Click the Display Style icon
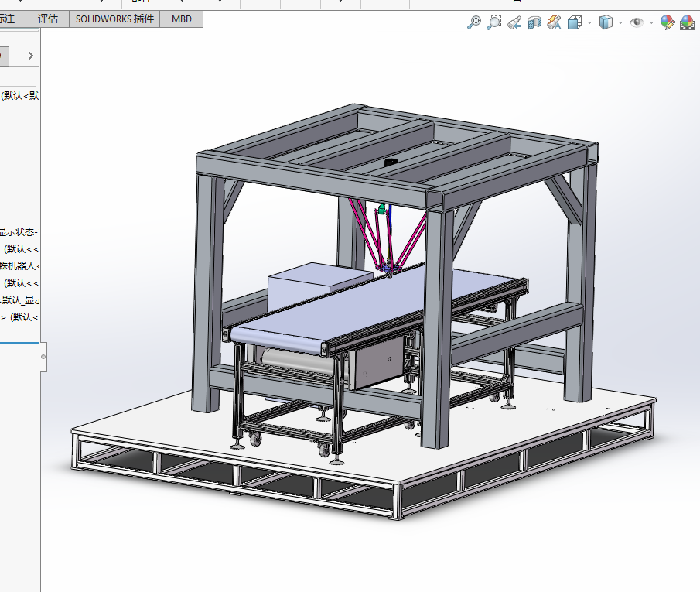The width and height of the screenshot is (700, 592). coord(606,22)
